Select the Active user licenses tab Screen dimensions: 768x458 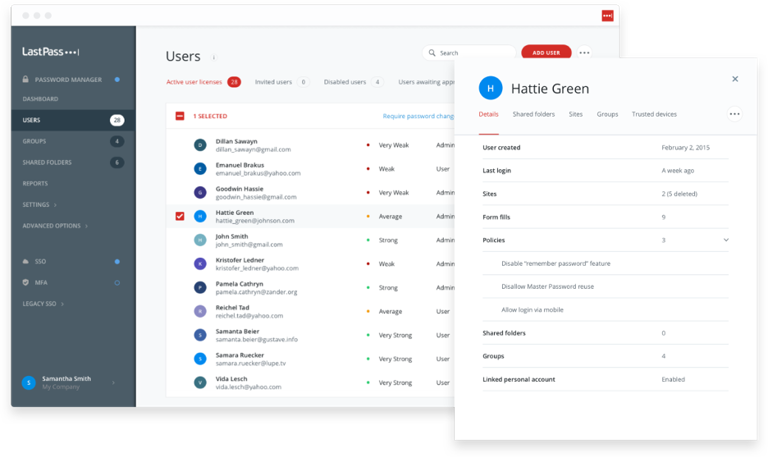(x=203, y=82)
